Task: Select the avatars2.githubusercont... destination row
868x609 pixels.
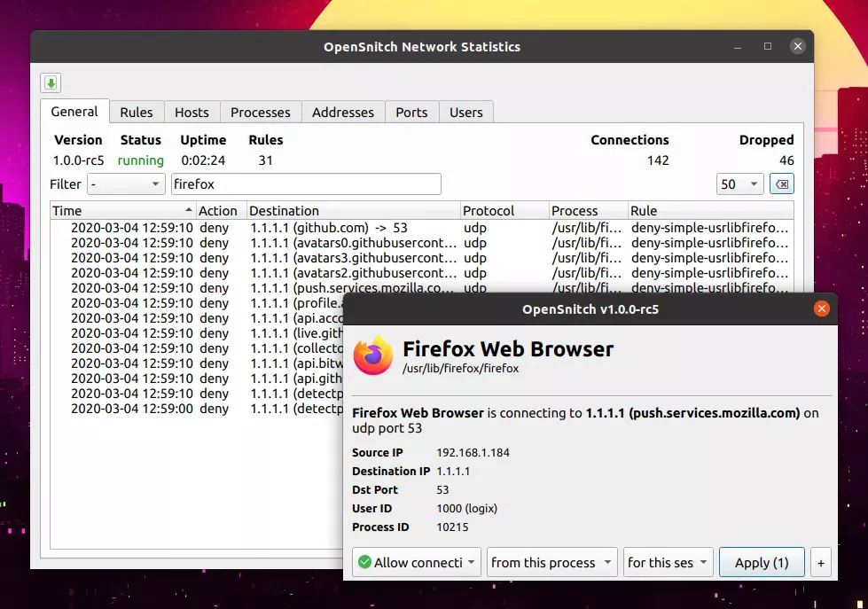Action: (422, 273)
